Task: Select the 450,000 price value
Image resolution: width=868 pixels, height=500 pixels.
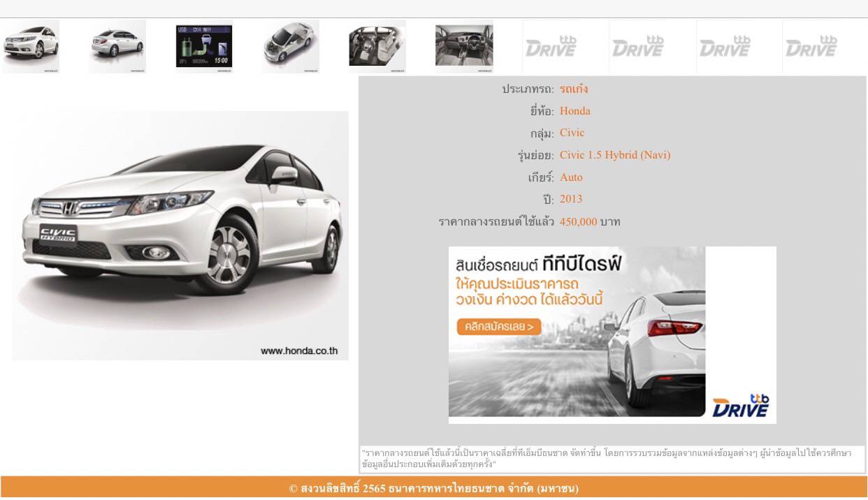Action: pyautogui.click(x=579, y=221)
